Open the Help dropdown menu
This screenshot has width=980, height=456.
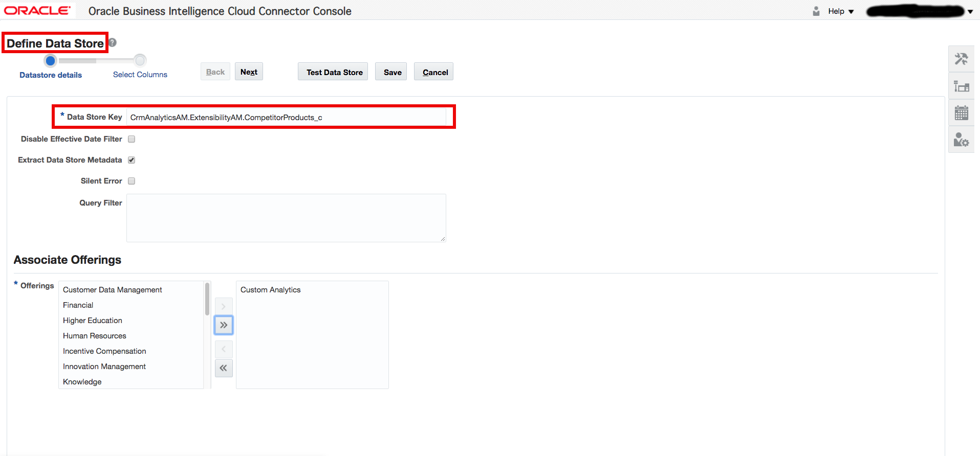pos(840,11)
